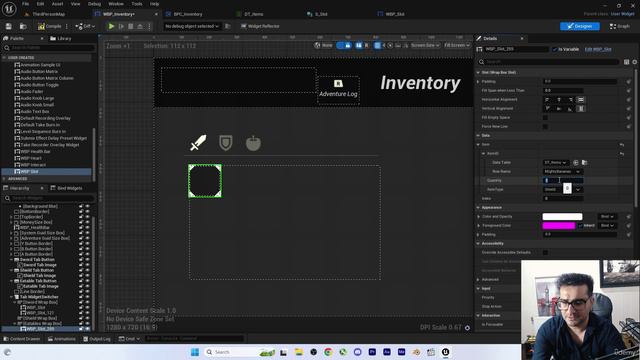Toggle the Is Variable checkbox
This screenshot has height=360, width=640.
(x=555, y=49)
